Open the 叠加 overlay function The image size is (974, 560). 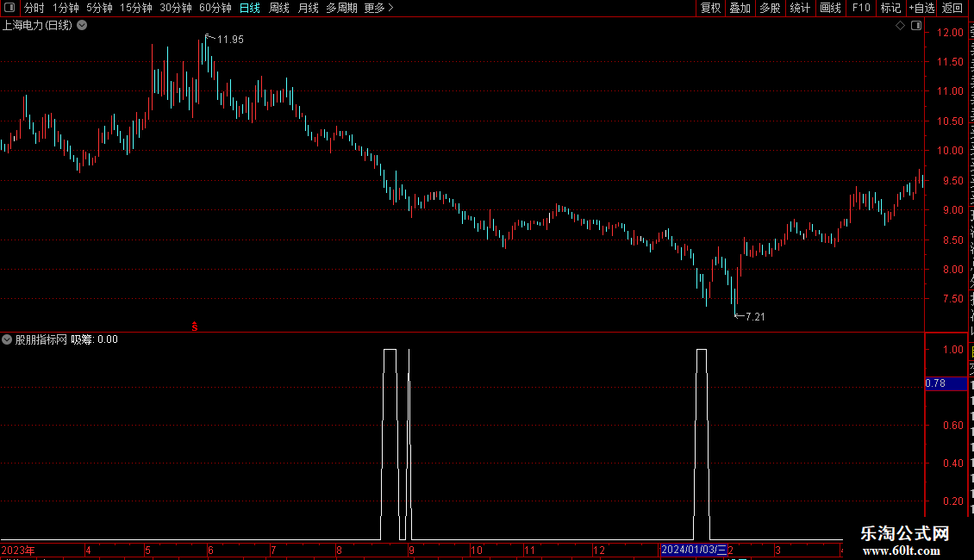click(x=740, y=8)
